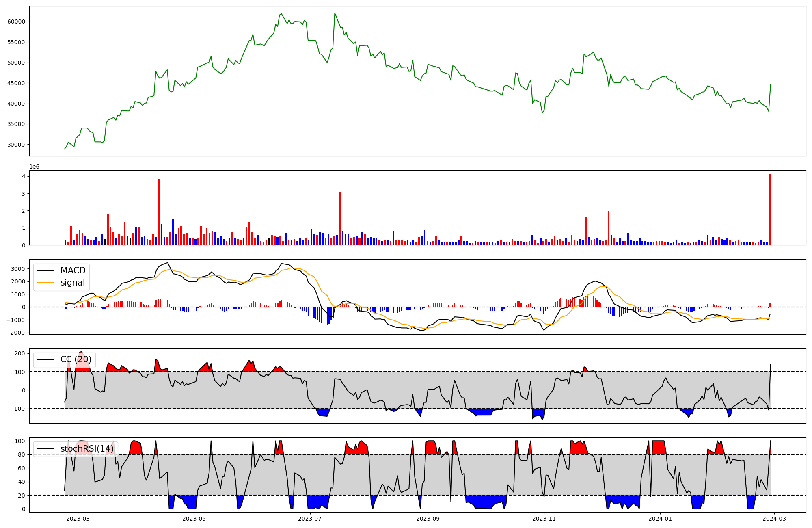812x528 pixels.
Task: Click the 2023-05 date tick label
Action: (194, 519)
